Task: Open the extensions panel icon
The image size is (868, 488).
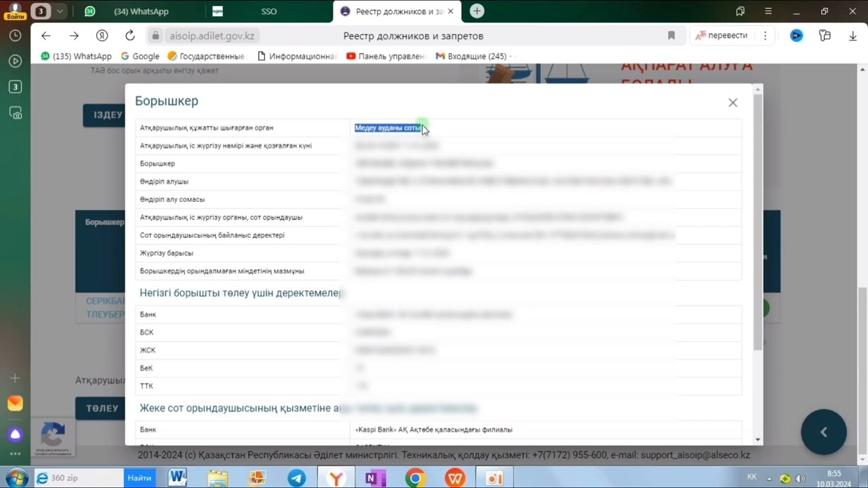Action: (825, 36)
